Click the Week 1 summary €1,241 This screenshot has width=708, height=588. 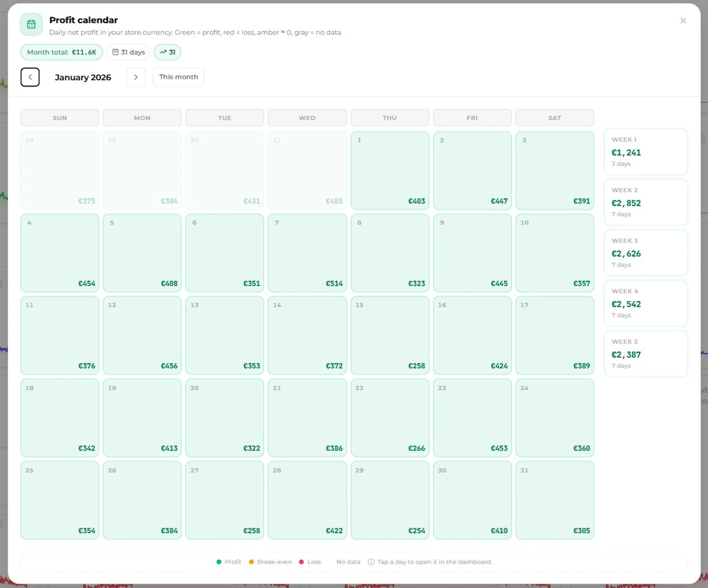click(x=646, y=152)
